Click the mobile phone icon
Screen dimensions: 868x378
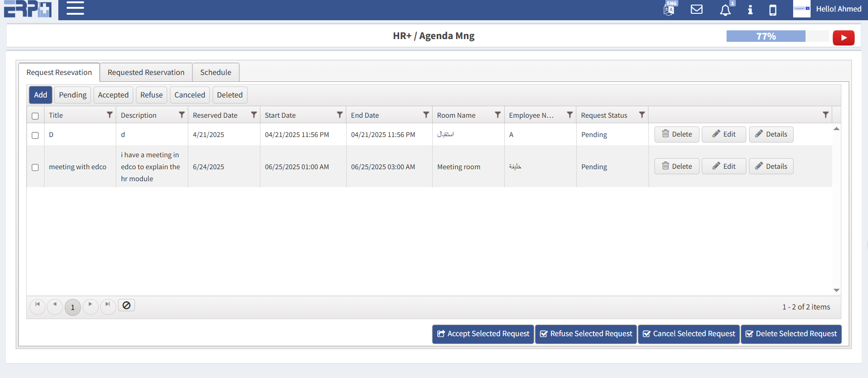[773, 10]
